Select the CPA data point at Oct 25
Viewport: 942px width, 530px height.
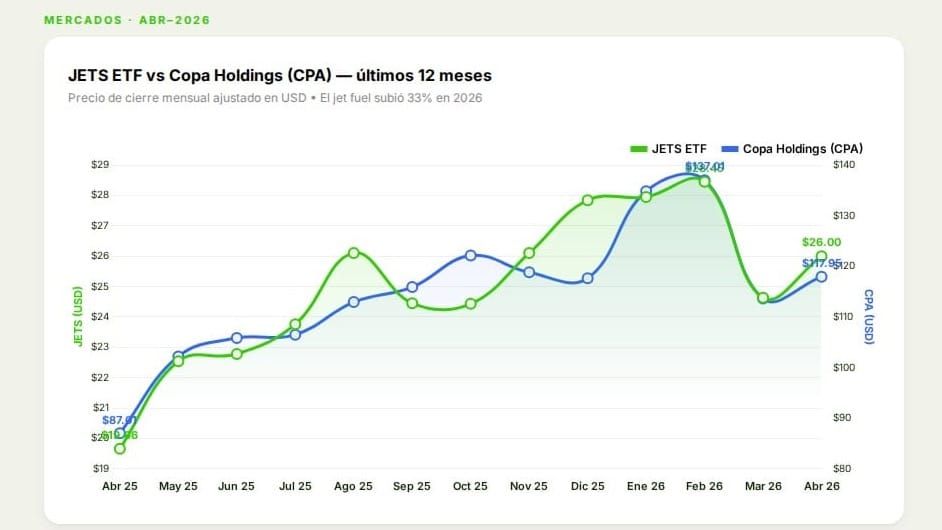471,255
